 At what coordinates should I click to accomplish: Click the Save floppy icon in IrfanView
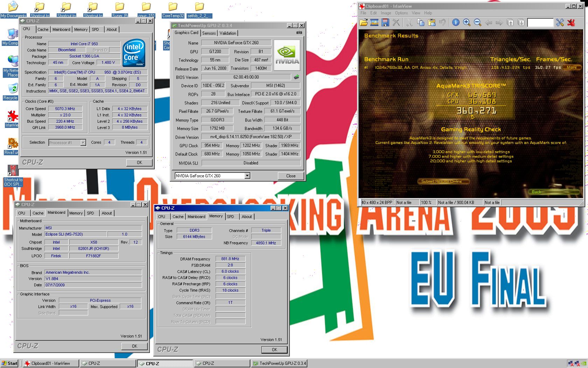click(385, 23)
